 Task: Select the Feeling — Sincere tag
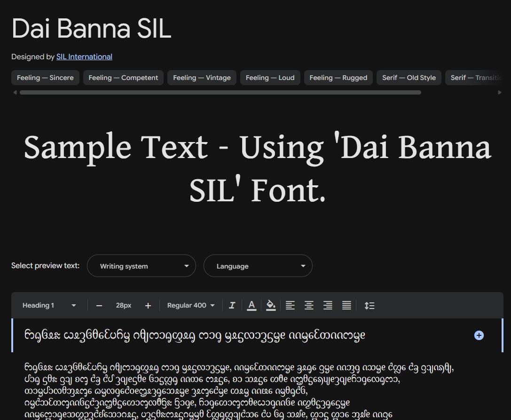click(x=45, y=78)
